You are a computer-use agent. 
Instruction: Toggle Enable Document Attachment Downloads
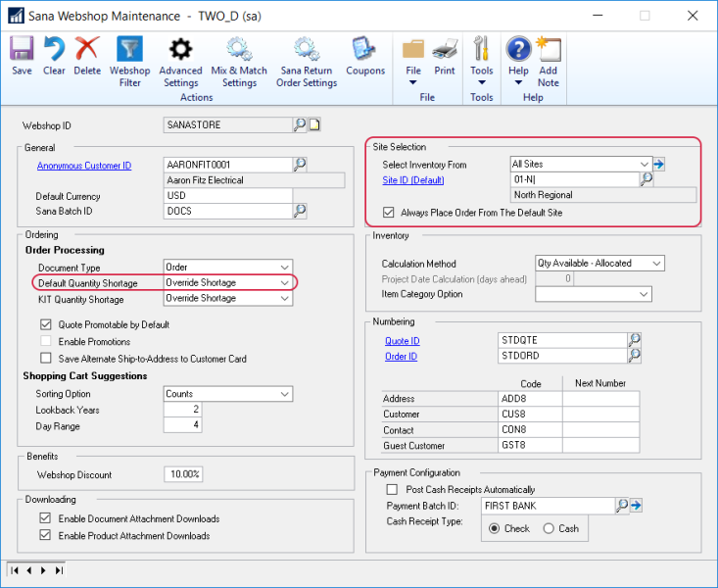(45, 518)
